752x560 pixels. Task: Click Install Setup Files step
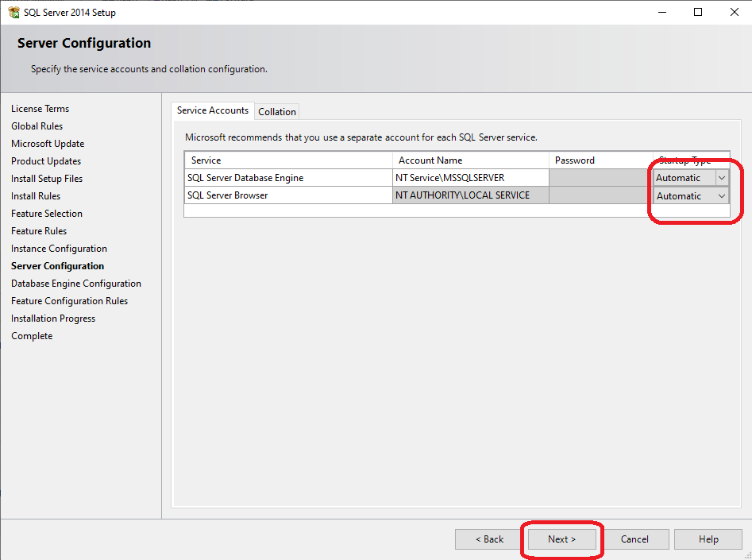[47, 179]
